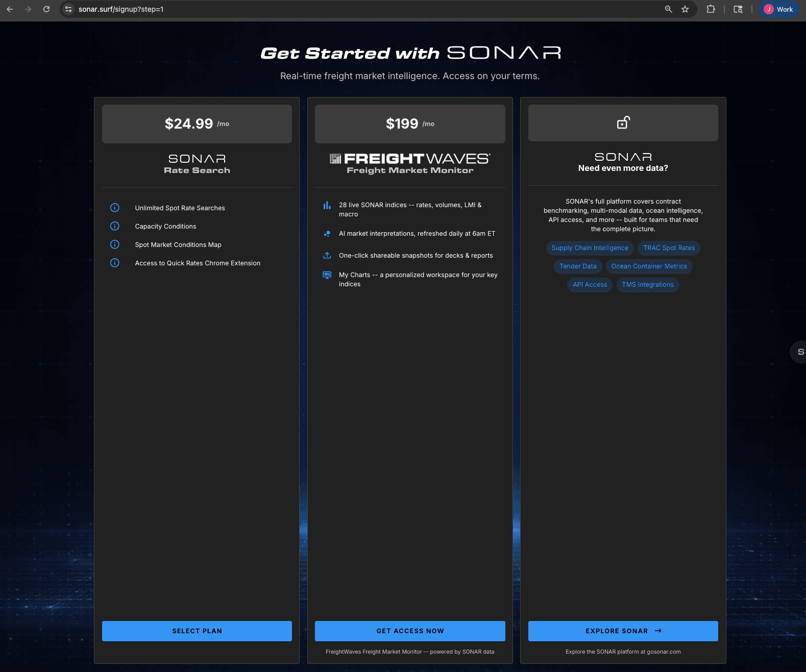Select the Ocean Container Metrics tag
Image resolution: width=806 pixels, height=672 pixels.
click(649, 266)
